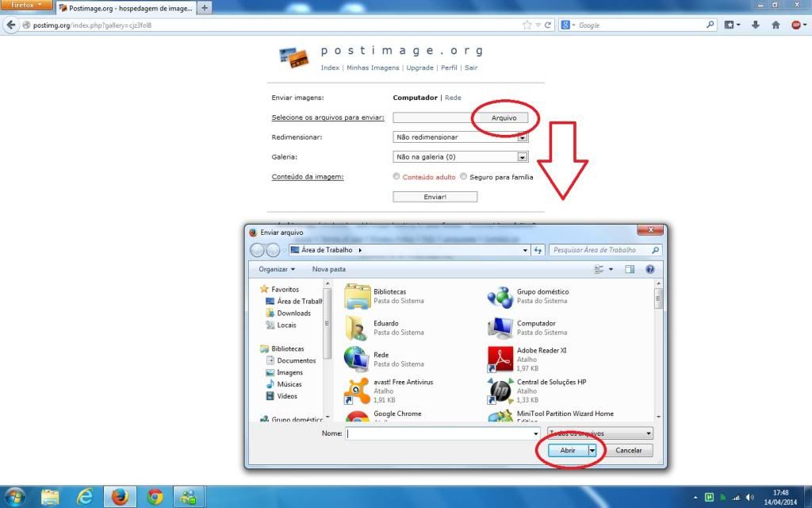Select Central de Soluções HP shortcut

click(500, 391)
